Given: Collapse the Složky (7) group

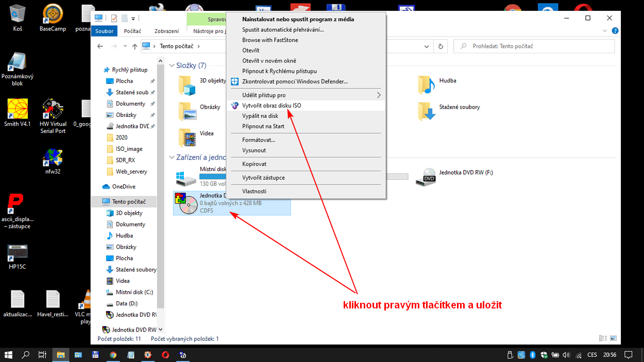Looking at the screenshot, I should [x=172, y=65].
